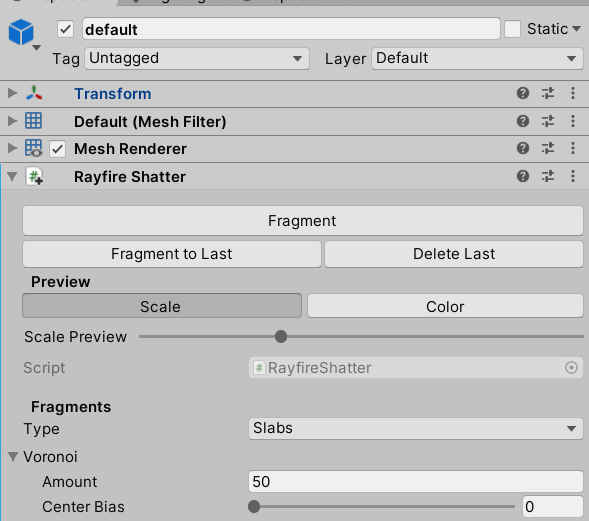Screen dimensions: 589x521
Task: Click the Preview section label
Action: coord(60,282)
